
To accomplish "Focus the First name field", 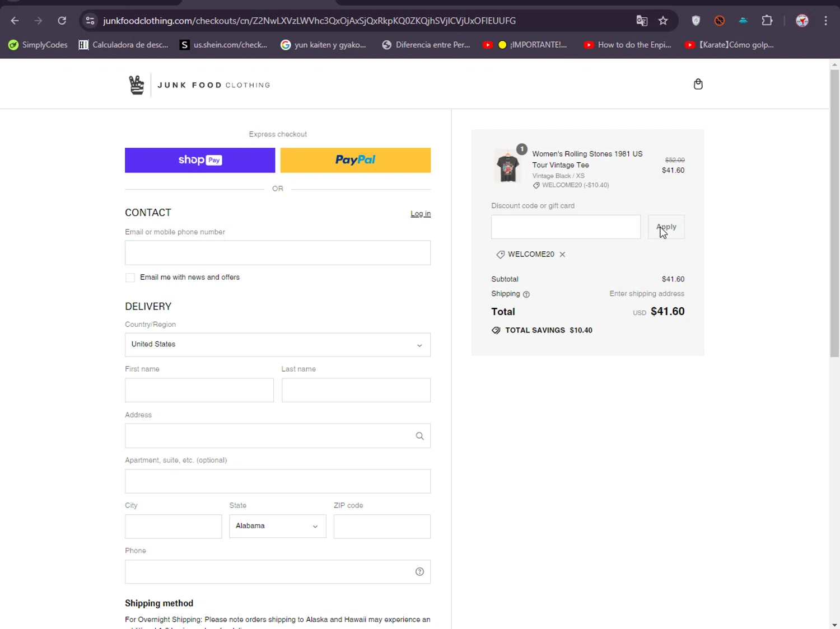I will (199, 390).
